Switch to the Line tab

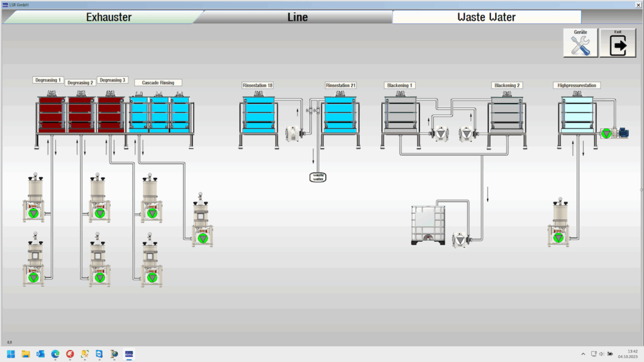pos(297,17)
